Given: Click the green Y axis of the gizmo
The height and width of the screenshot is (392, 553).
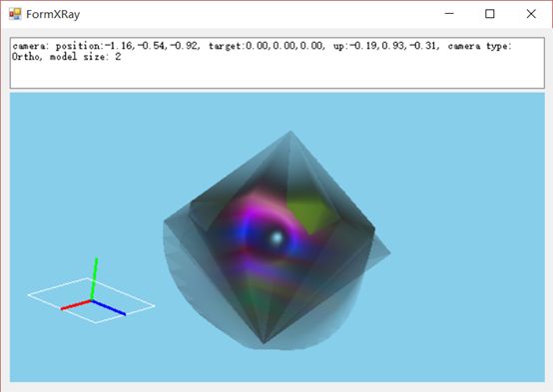Looking at the screenshot, I should [x=94, y=279].
